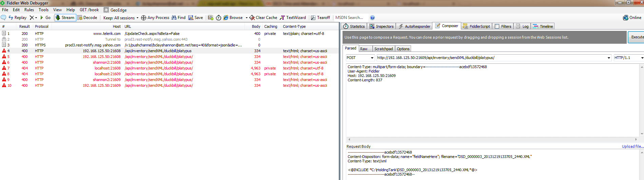Open the Tools menu

pyautogui.click(x=43, y=10)
